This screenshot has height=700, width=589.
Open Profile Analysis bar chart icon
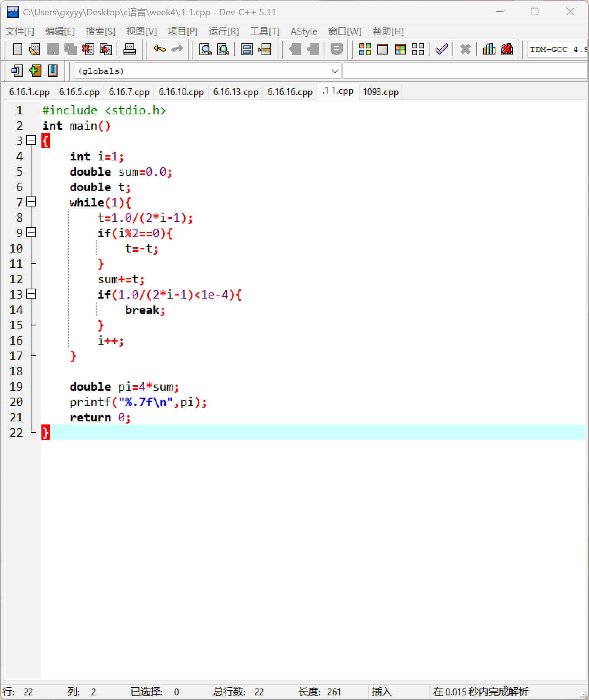(x=489, y=49)
